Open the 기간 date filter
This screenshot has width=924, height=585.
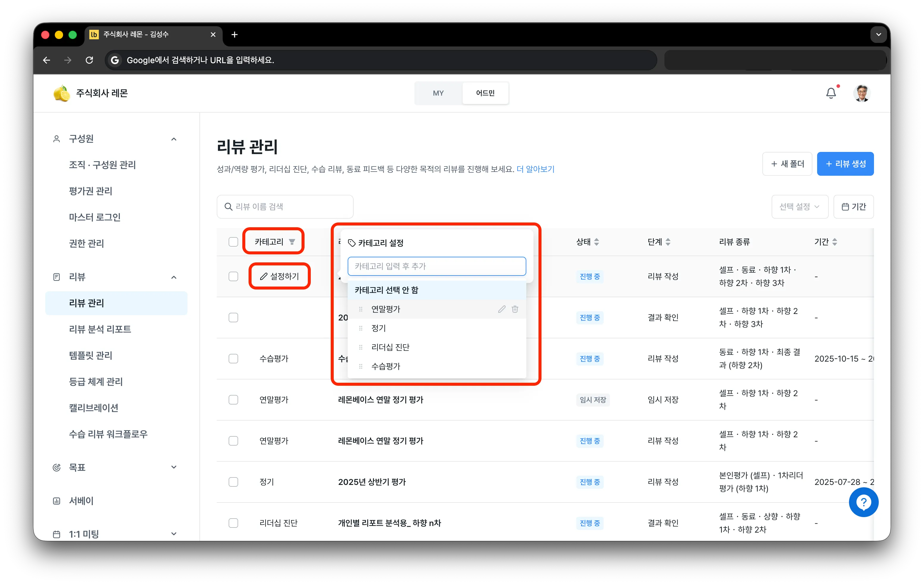coord(853,207)
